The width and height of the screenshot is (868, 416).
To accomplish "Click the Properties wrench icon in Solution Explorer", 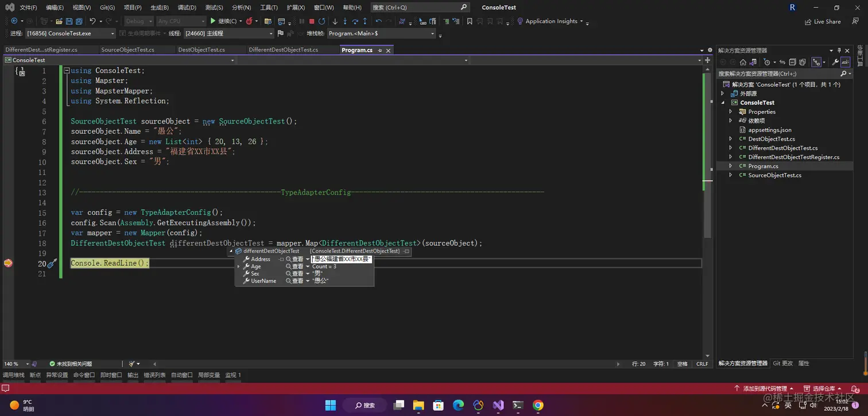I will pos(835,62).
